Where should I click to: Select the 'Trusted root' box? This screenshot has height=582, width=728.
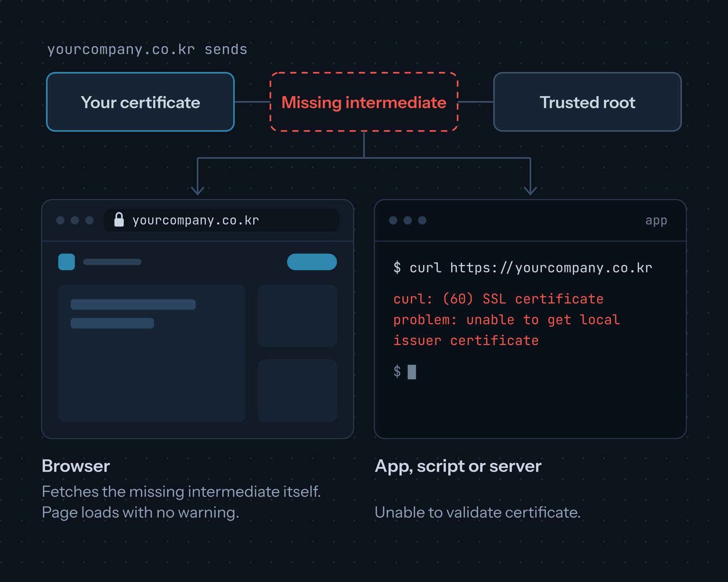coord(587,102)
